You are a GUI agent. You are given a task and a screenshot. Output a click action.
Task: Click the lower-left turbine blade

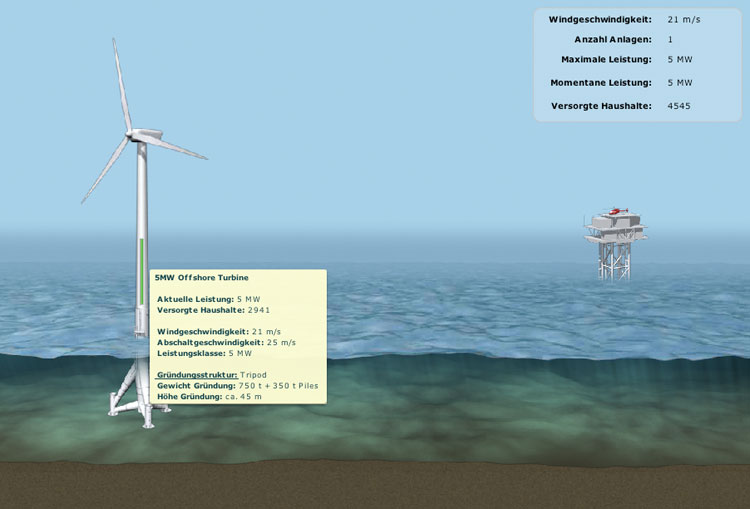105,172
